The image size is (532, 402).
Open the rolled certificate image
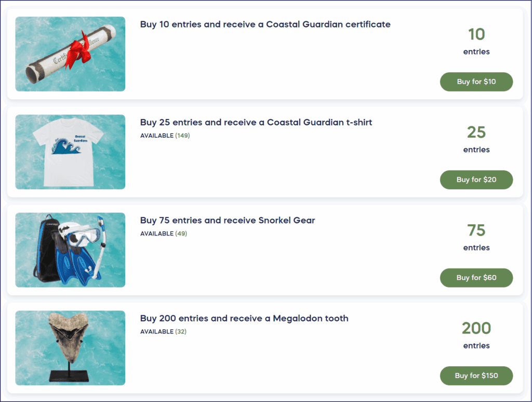70,54
